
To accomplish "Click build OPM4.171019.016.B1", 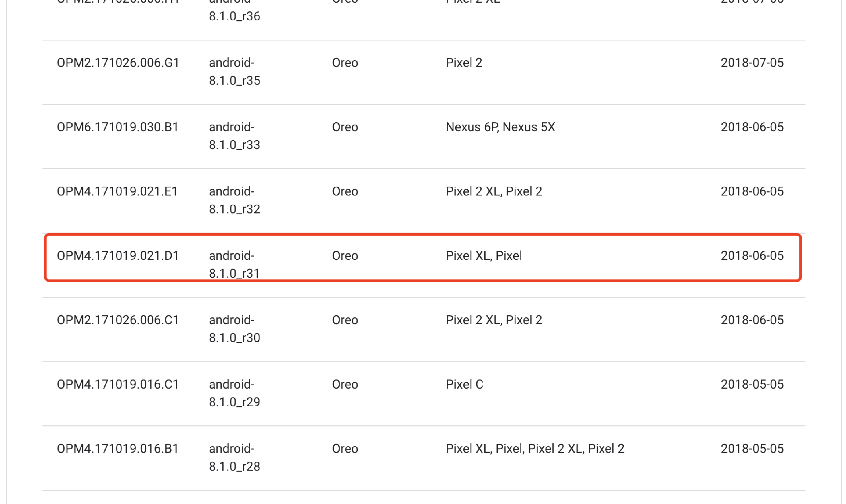I will 118,449.
